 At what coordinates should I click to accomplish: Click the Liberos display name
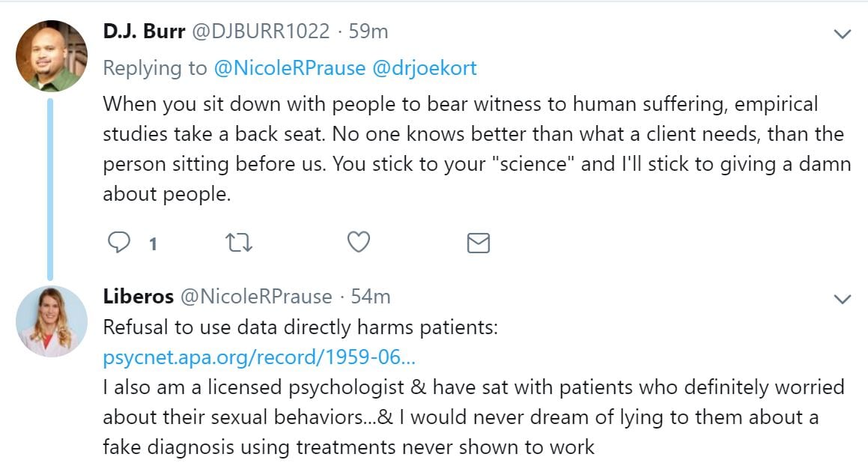(136, 297)
